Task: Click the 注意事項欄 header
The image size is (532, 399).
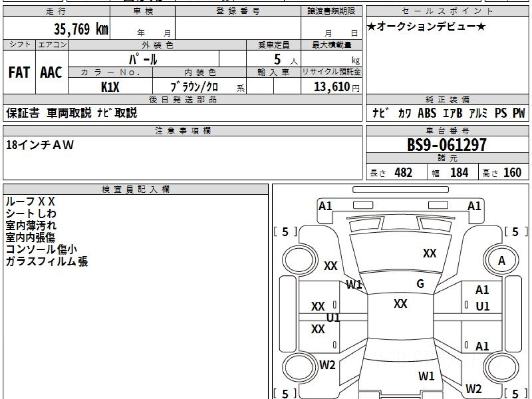Action: [182, 131]
